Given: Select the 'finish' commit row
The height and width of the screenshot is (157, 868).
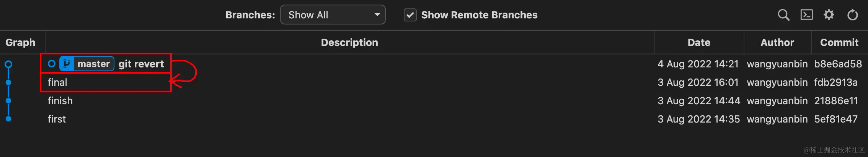Looking at the screenshot, I should pyautogui.click(x=60, y=101).
